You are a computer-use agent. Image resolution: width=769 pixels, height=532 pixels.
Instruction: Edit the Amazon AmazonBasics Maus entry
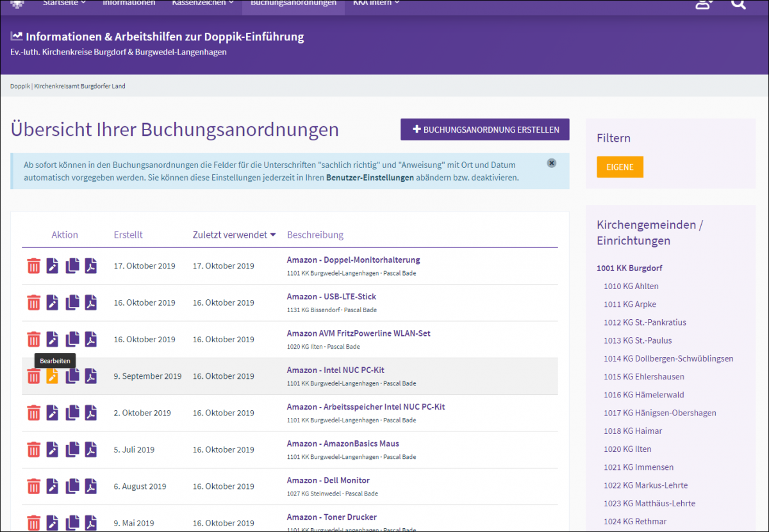coord(53,450)
